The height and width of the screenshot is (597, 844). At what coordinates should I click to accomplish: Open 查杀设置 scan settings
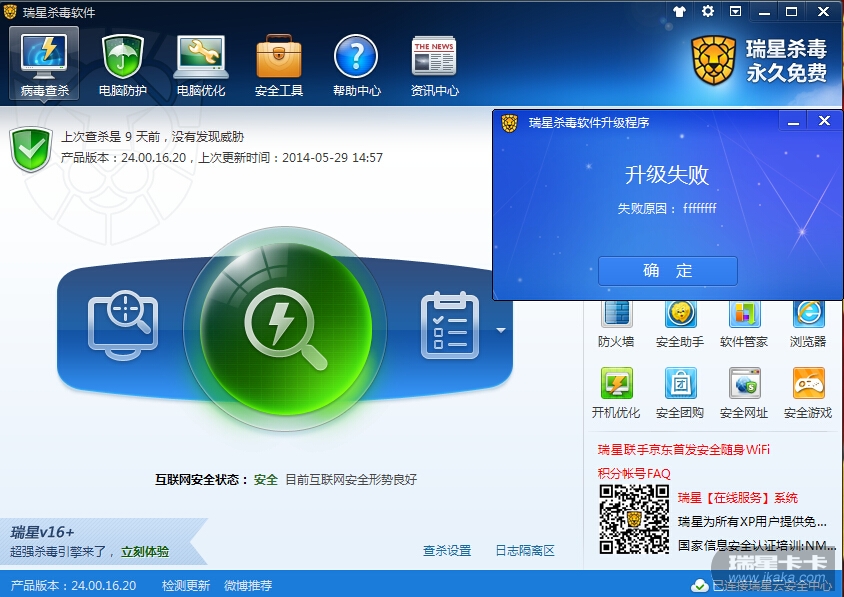pyautogui.click(x=447, y=551)
